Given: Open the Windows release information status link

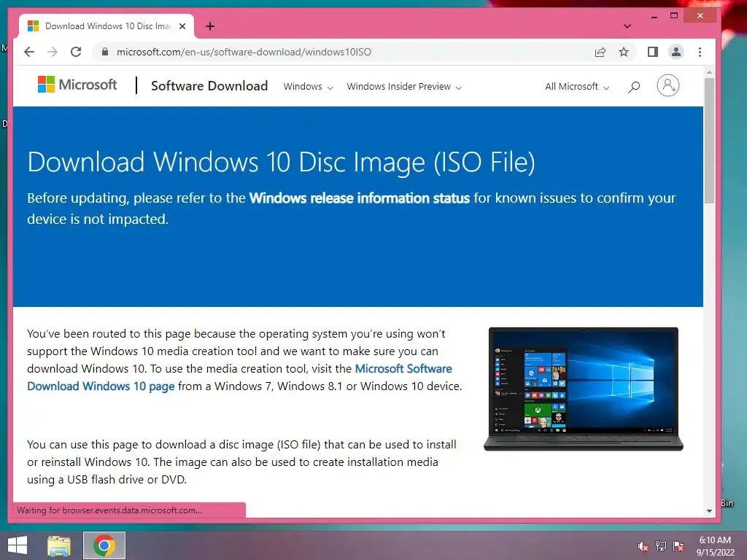Looking at the screenshot, I should pyautogui.click(x=359, y=198).
